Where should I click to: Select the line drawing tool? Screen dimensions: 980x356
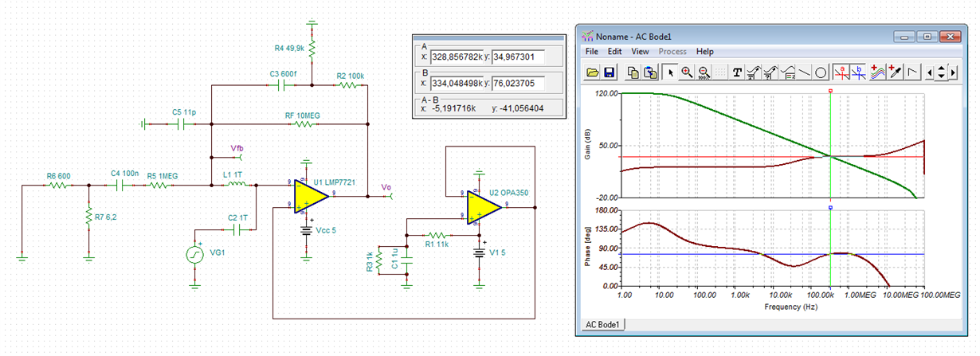(805, 72)
